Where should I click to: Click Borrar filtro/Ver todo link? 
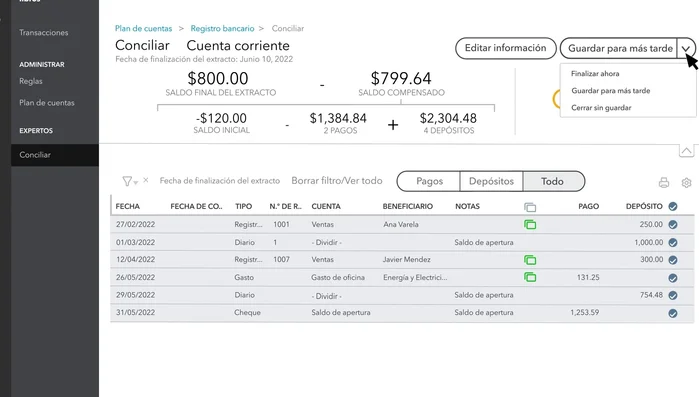(337, 180)
